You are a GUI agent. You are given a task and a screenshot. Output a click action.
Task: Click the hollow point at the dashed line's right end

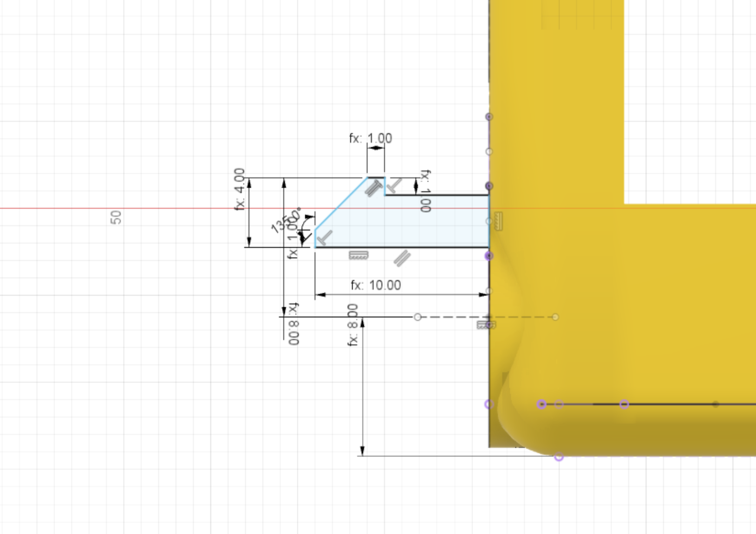click(x=555, y=317)
